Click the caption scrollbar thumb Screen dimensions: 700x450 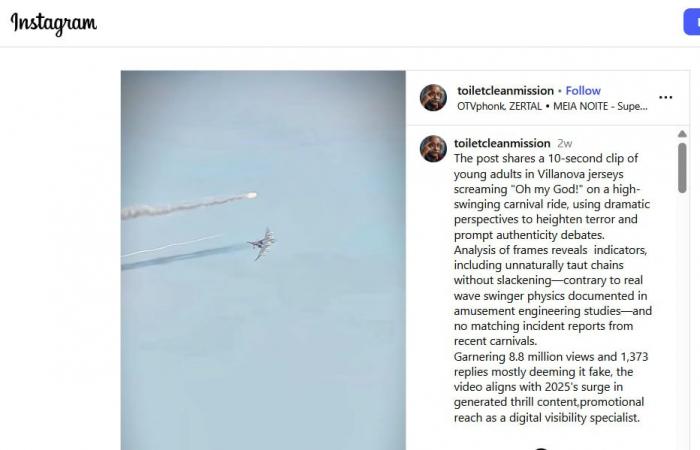(682, 168)
